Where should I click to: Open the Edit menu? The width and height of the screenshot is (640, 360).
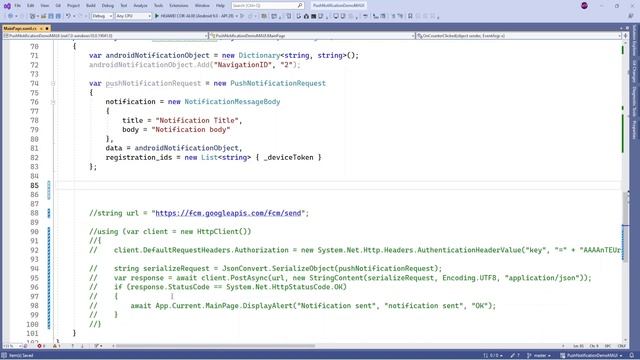click(x=31, y=6)
